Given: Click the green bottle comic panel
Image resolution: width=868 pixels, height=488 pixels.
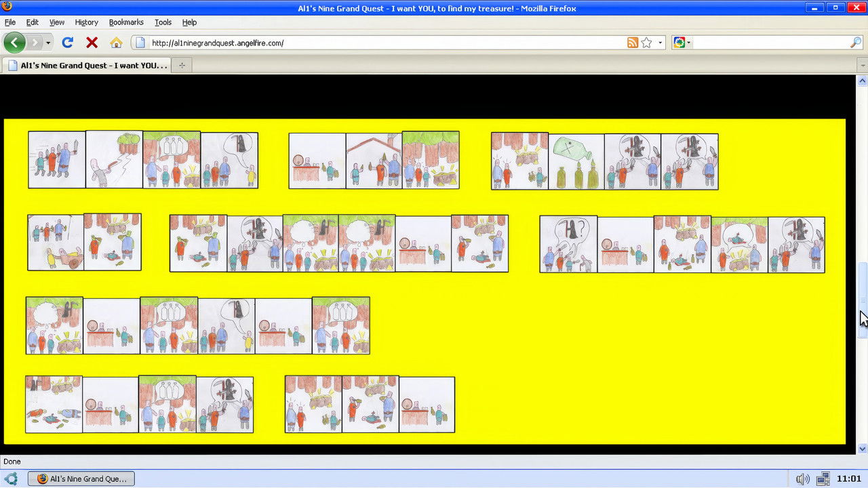Looking at the screenshot, I should (x=576, y=161).
